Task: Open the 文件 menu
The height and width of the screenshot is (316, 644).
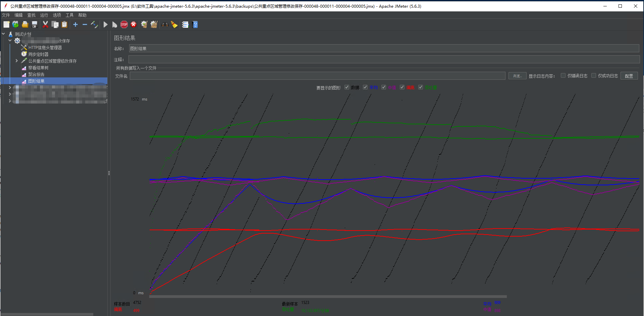Action: [6, 15]
